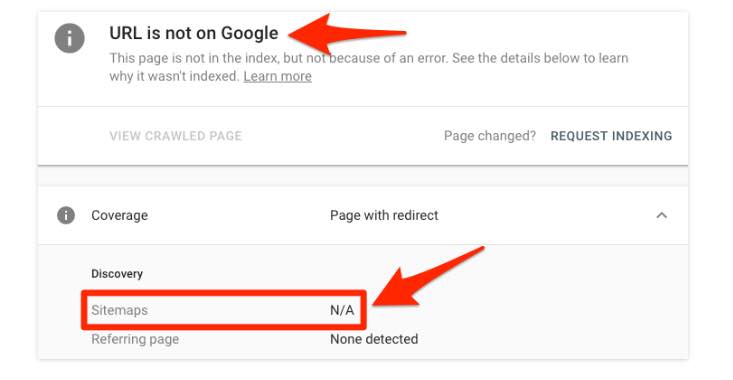Screen dimensions: 733x380
Task: Collapse the Coverage section with the chevron
Action: (x=661, y=215)
